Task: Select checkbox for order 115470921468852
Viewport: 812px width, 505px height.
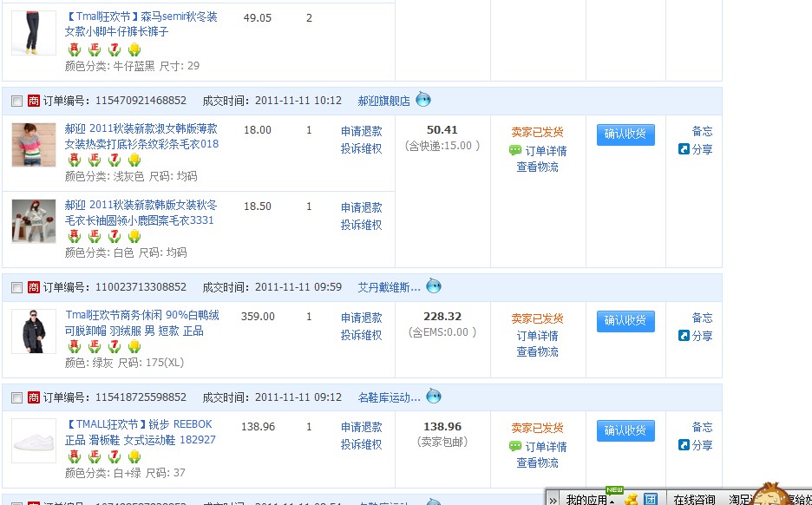Action: point(17,101)
